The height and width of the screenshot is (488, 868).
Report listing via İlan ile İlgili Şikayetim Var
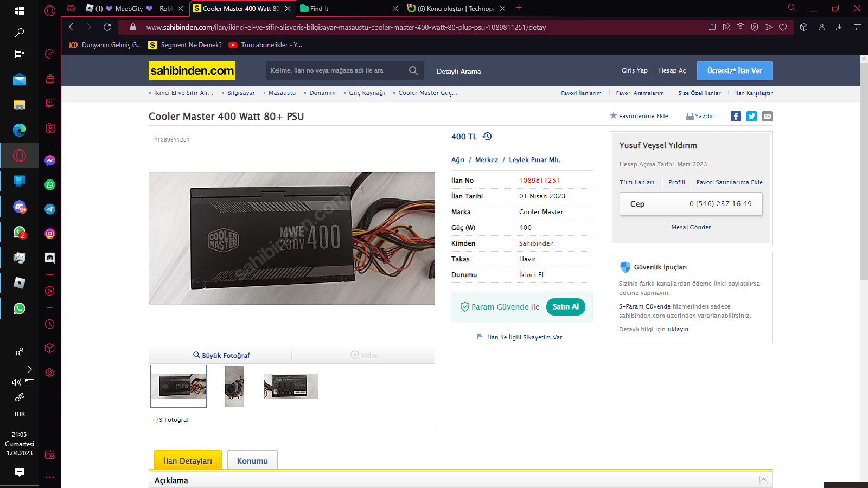[520, 337]
